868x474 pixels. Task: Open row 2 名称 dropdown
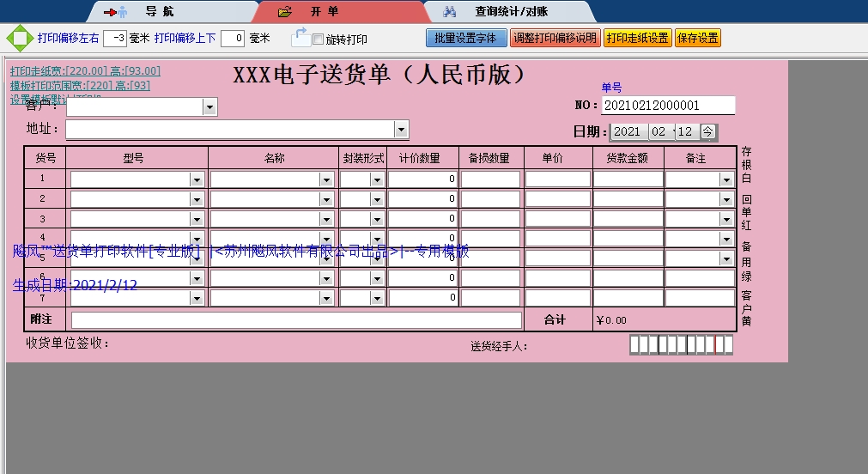coord(326,199)
